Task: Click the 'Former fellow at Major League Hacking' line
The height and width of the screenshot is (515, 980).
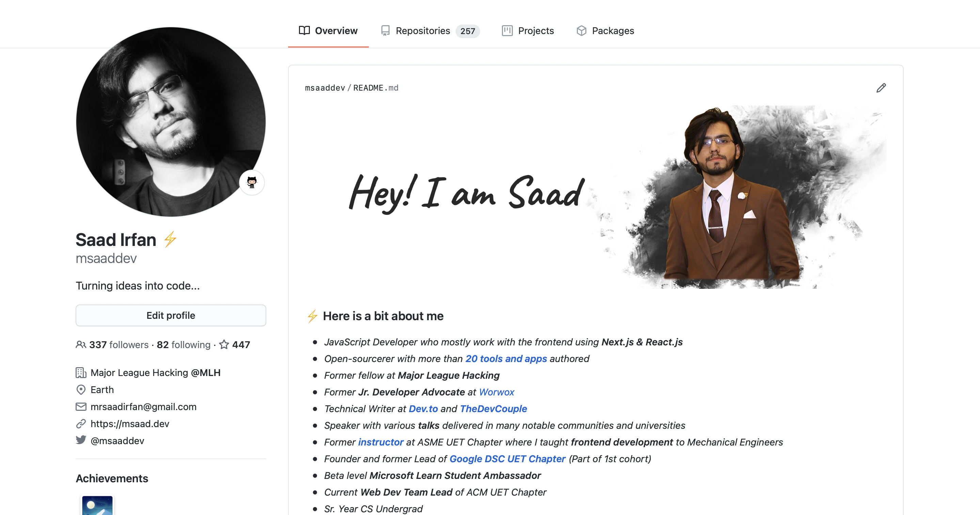Action: (x=412, y=375)
